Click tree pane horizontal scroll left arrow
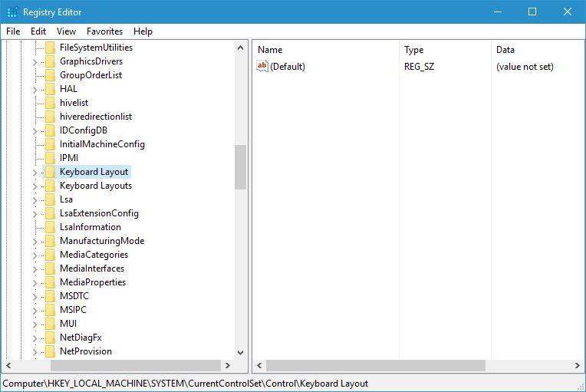 8,365
